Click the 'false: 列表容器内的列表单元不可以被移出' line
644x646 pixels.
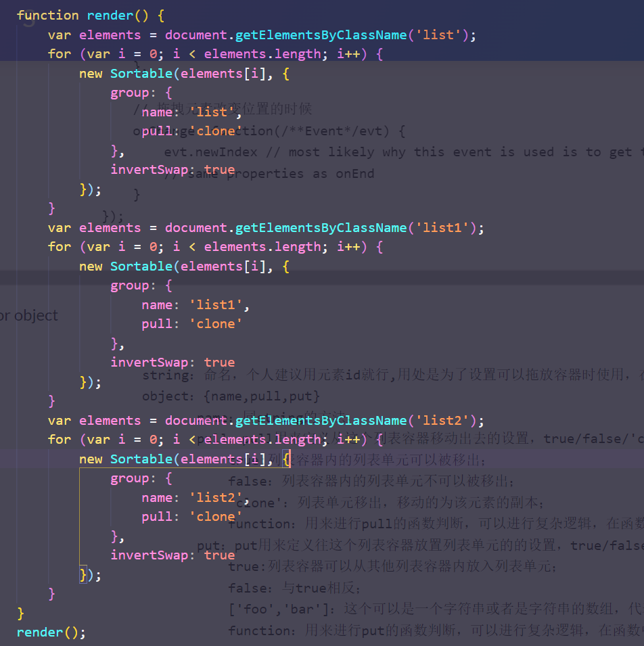point(371,481)
